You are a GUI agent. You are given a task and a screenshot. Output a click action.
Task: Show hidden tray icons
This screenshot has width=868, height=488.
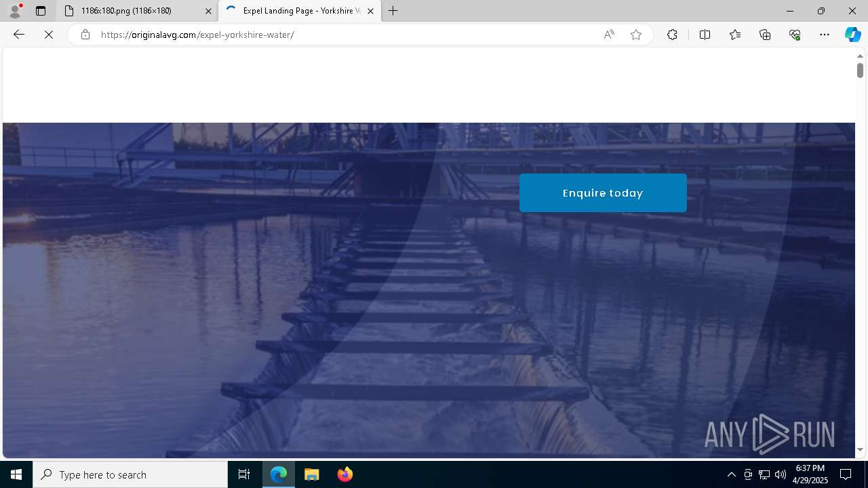coord(731,474)
